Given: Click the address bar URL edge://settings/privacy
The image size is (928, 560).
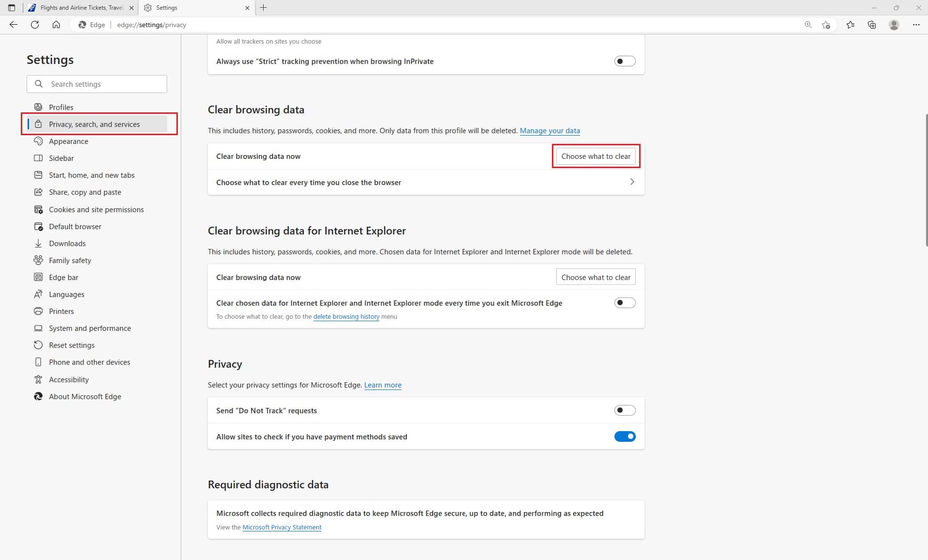Looking at the screenshot, I should click(151, 25).
